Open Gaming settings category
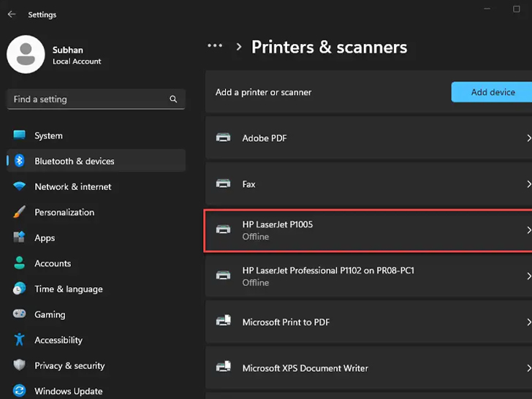 coord(96,314)
